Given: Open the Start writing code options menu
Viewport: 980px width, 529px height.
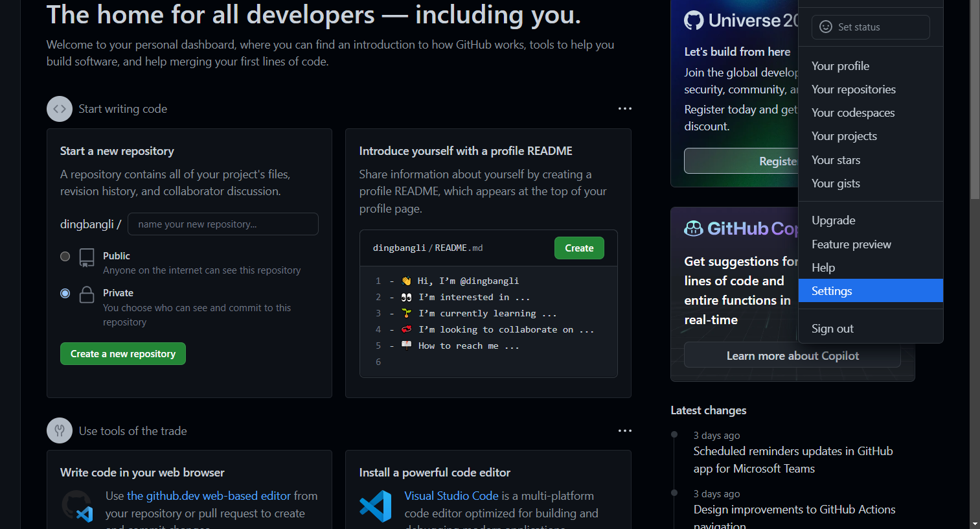Looking at the screenshot, I should click(x=624, y=109).
